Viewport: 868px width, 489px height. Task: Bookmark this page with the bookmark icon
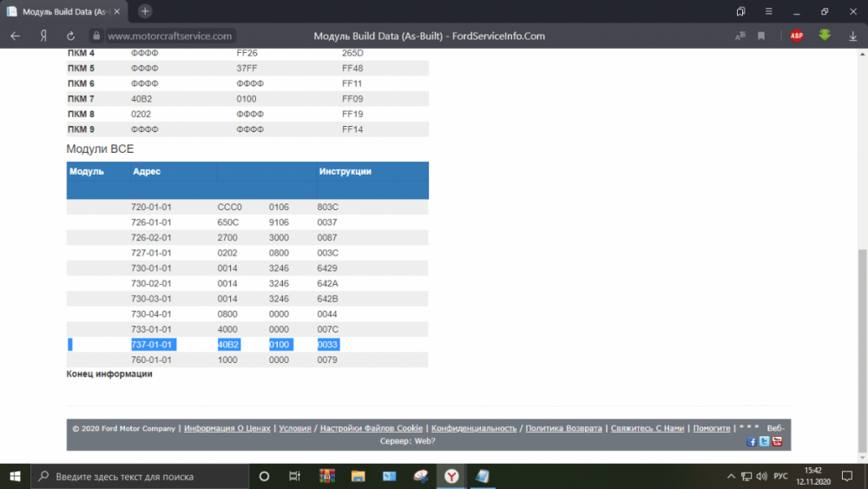[761, 36]
